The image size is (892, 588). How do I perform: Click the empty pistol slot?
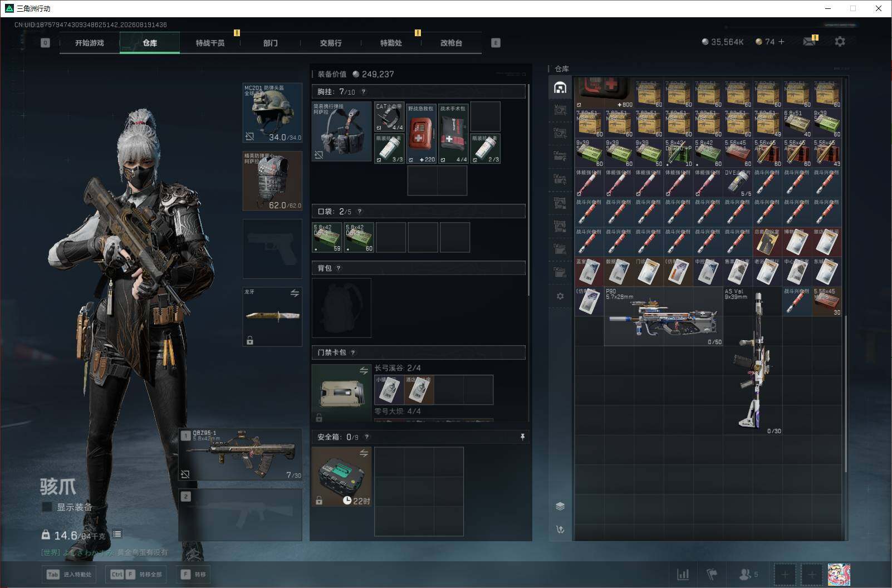pos(272,249)
